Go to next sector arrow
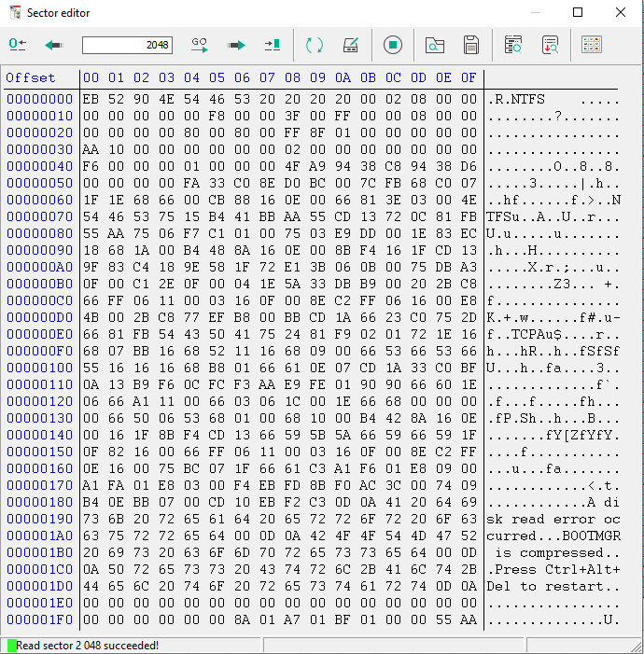The height and width of the screenshot is (654, 644). pyautogui.click(x=236, y=45)
